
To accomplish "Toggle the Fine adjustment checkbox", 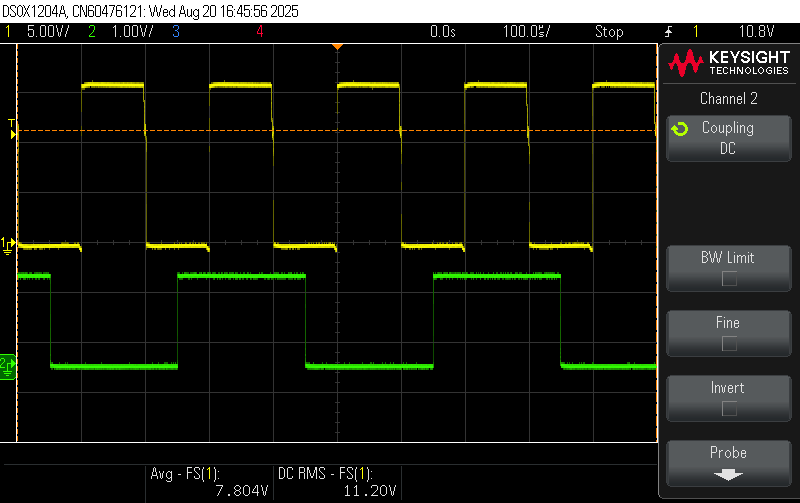I will (729, 344).
